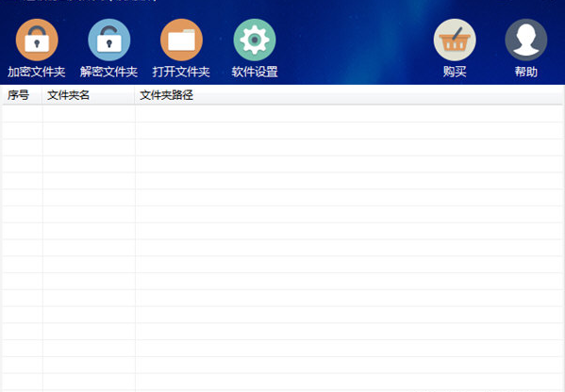565x392 pixels.
Task: Select first empty cell under 文件夹名 column
Action: tap(89, 114)
